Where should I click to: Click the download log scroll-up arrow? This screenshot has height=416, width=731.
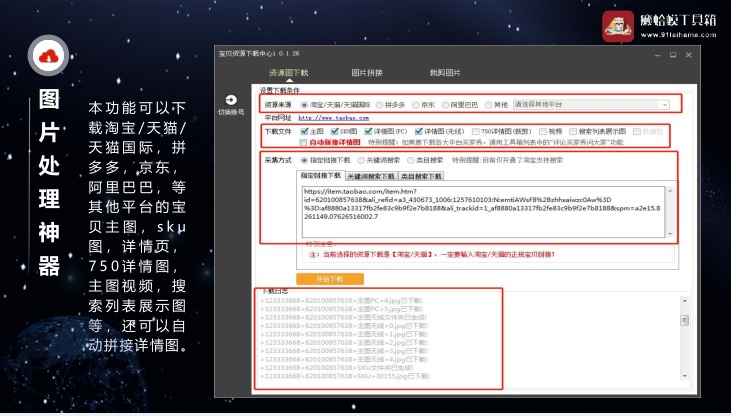pyautogui.click(x=684, y=301)
